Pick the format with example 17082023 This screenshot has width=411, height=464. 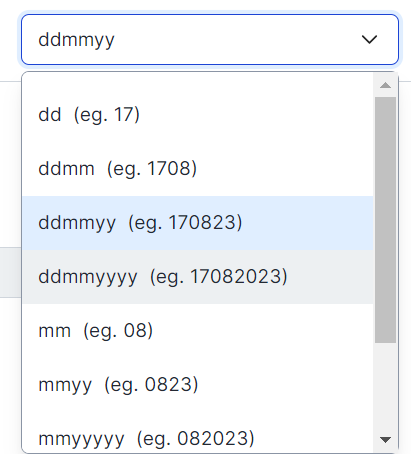click(198, 277)
